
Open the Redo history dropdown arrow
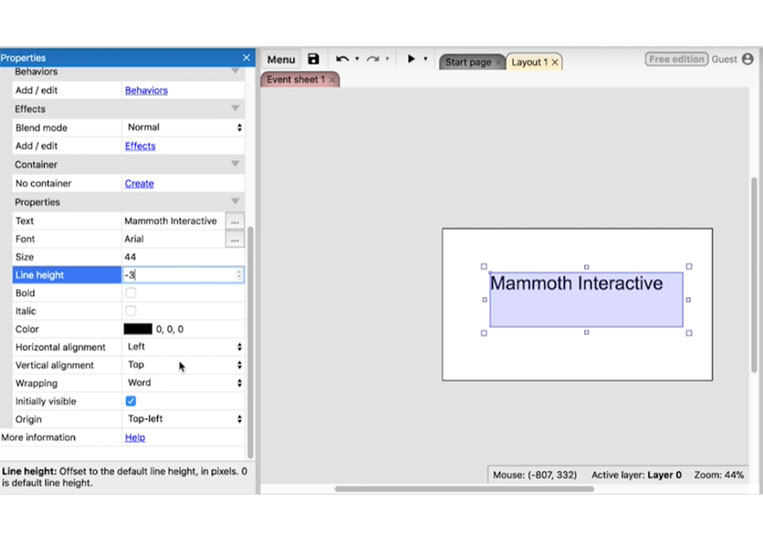pyautogui.click(x=387, y=59)
